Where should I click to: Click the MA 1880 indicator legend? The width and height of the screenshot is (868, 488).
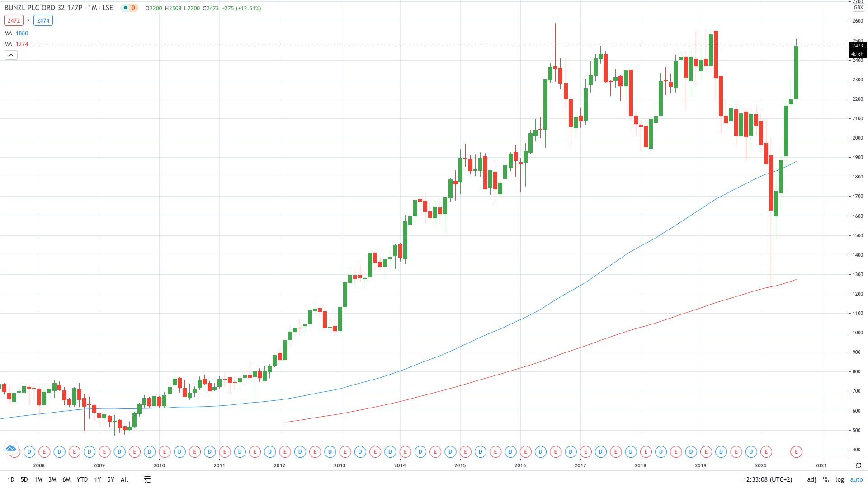point(16,33)
